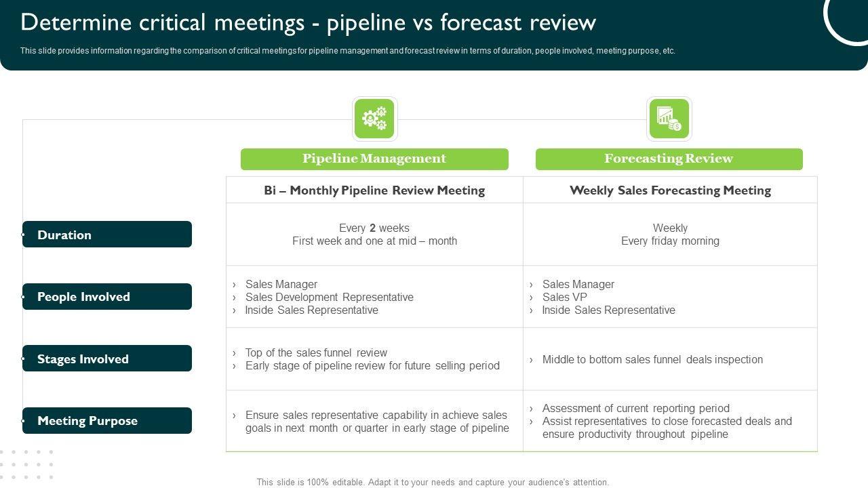Click the 'Every friday morning' text
Screen dimensions: 868x488
point(670,241)
